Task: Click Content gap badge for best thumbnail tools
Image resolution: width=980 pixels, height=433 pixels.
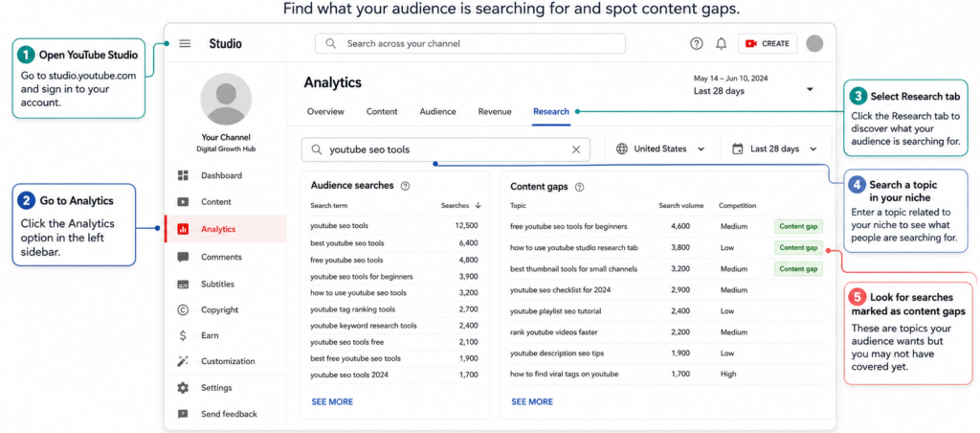Action: [798, 268]
